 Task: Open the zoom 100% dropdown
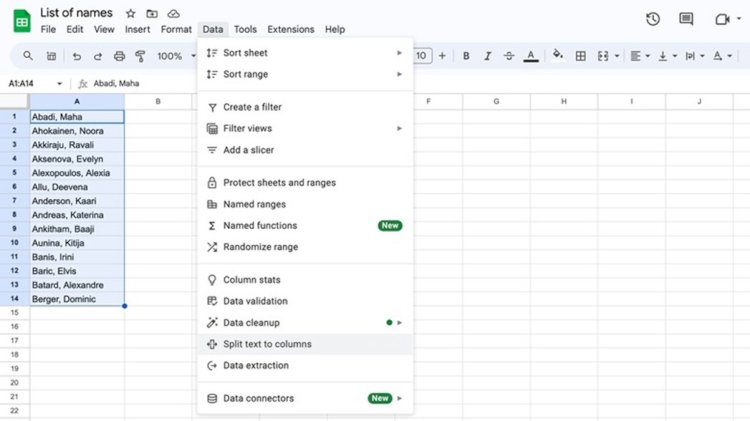[176, 56]
